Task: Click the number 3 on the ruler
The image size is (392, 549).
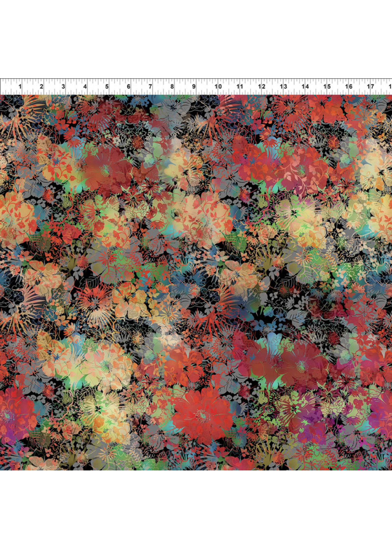Action: [x=63, y=86]
